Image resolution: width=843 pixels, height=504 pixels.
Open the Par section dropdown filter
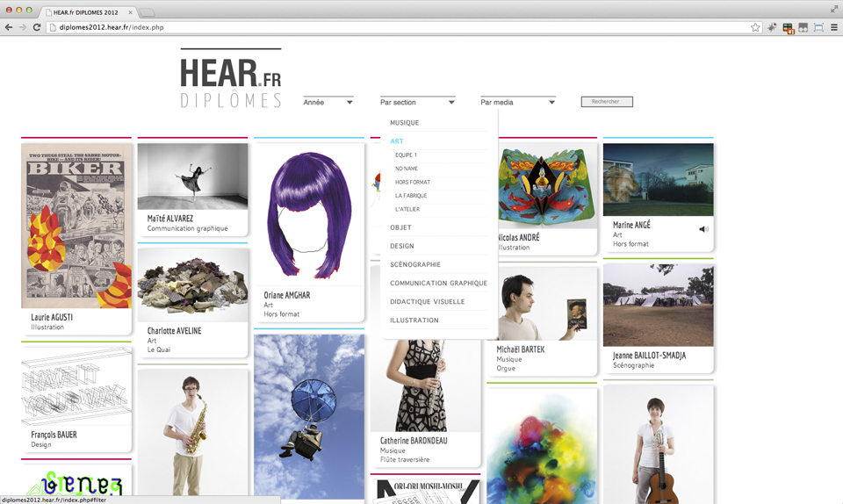tap(418, 102)
